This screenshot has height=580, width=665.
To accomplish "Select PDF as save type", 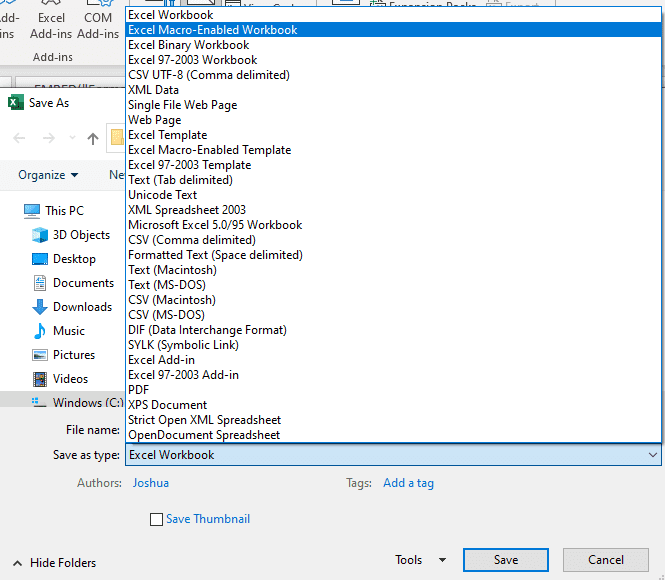I will [394, 390].
